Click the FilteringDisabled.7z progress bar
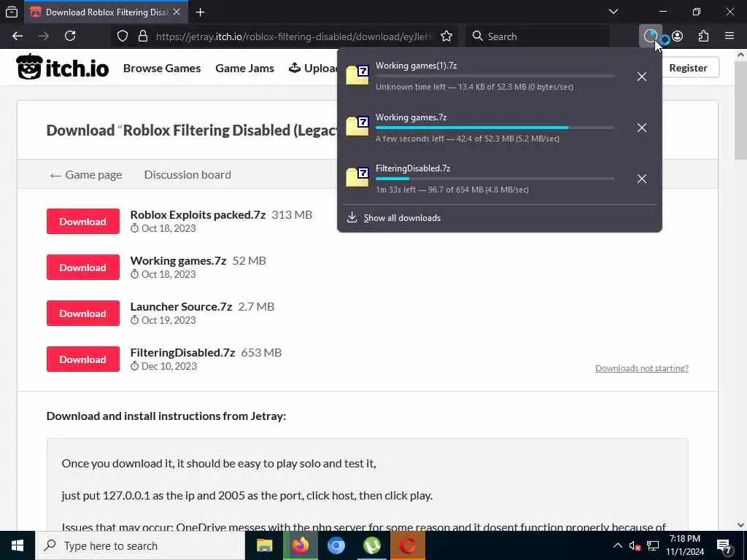Image resolution: width=747 pixels, height=560 pixels. (x=495, y=179)
